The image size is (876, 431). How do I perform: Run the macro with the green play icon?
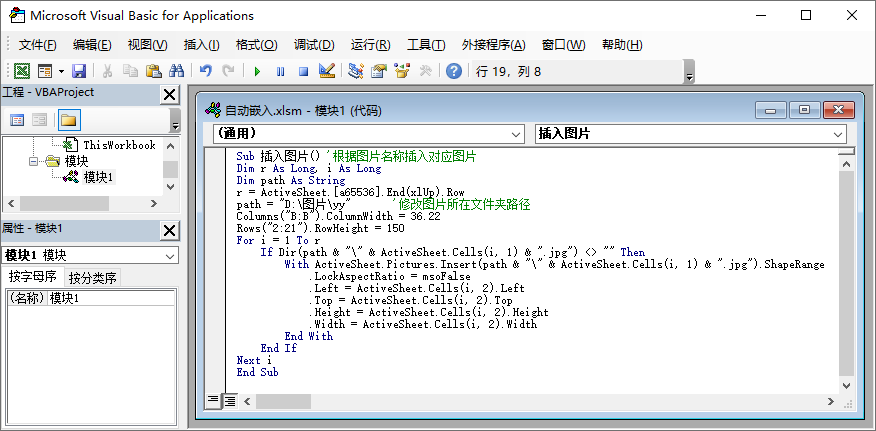tap(258, 71)
